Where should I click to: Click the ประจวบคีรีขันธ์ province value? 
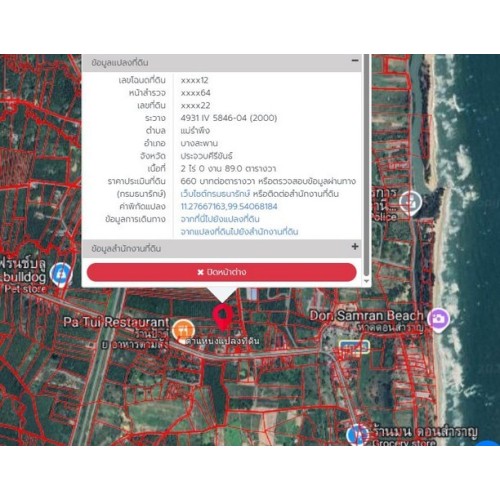tap(206, 156)
